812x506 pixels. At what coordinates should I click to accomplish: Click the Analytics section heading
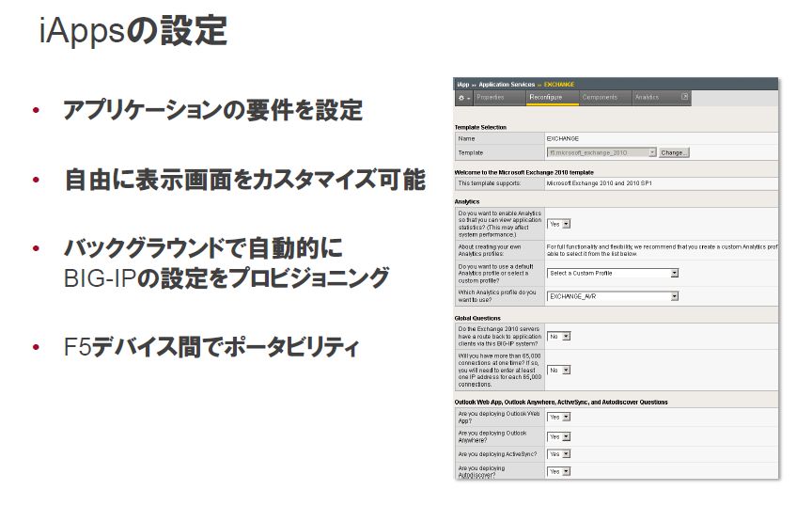pos(467,201)
